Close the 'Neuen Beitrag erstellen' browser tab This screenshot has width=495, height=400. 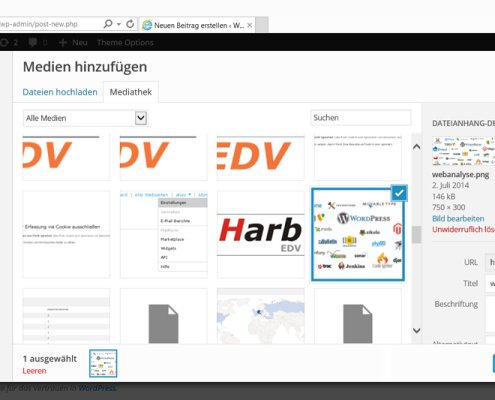[x=249, y=25]
